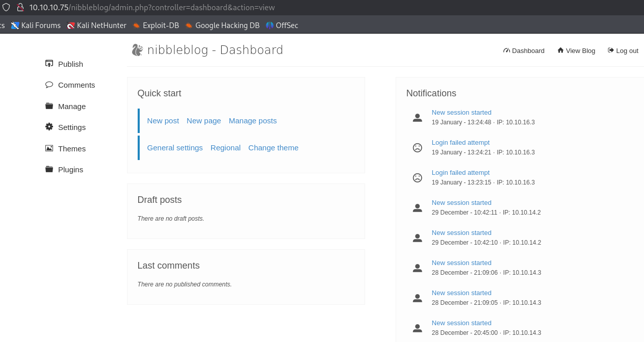Open View Blog in top navigation

[576, 50]
